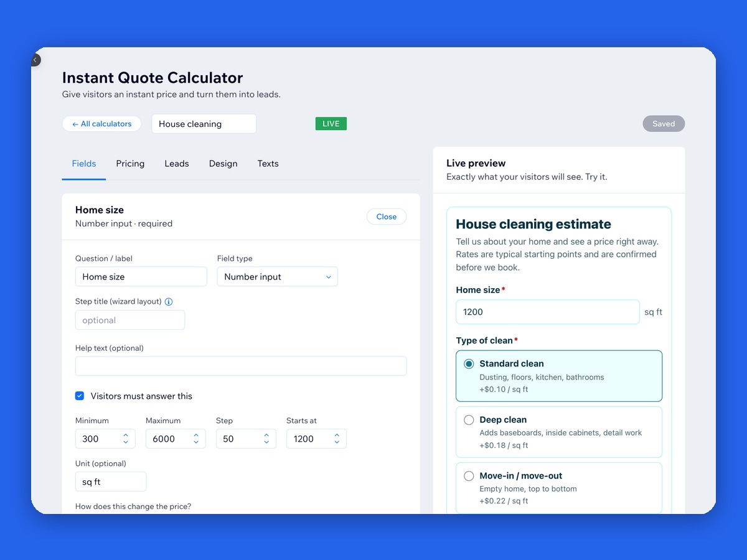Click the Help text input field
This screenshot has width=747, height=560.
[x=241, y=366]
